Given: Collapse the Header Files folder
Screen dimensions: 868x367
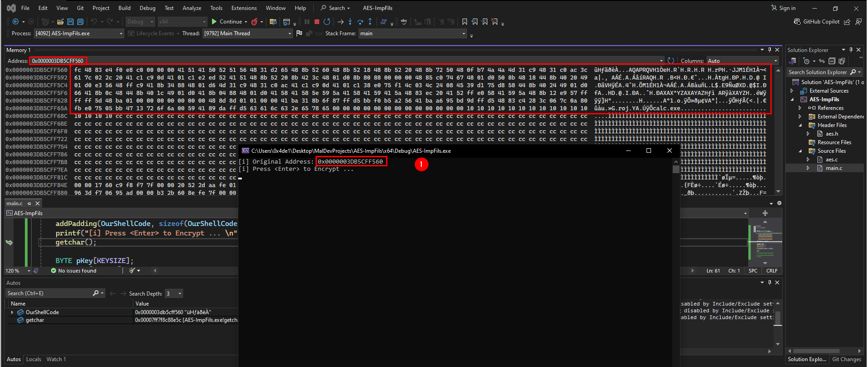Looking at the screenshot, I should point(800,125).
